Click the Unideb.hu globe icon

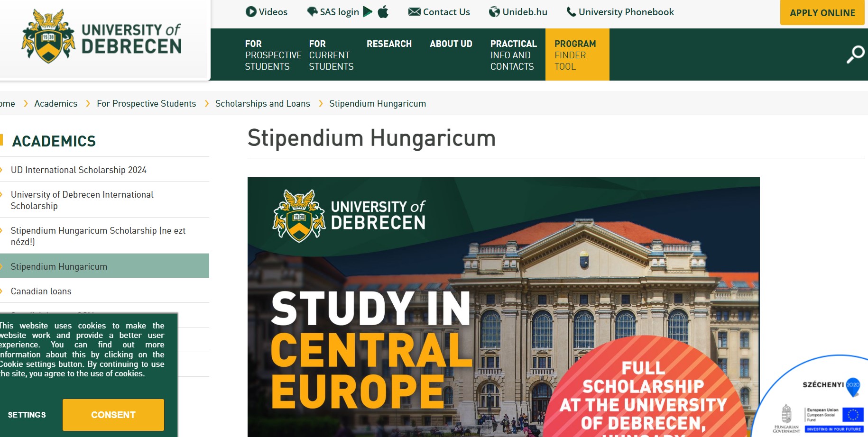(x=494, y=12)
